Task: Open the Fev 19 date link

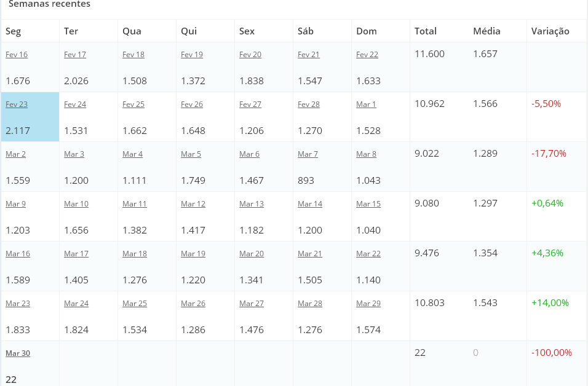Action: [192, 54]
